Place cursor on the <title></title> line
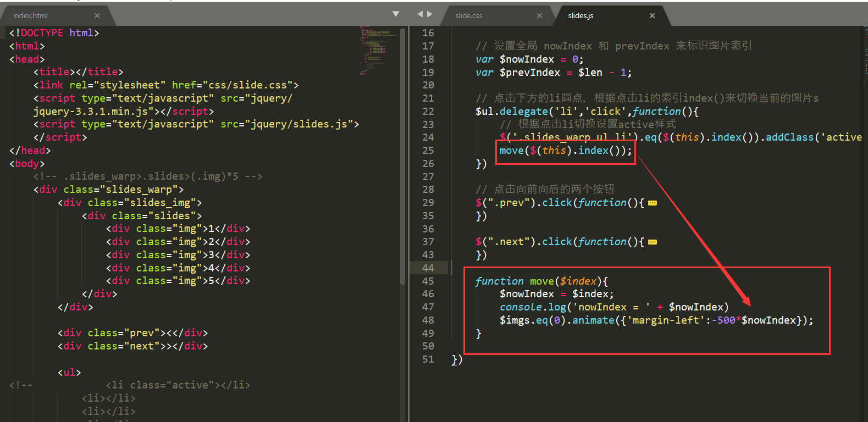This screenshot has width=868, height=422. [x=78, y=72]
